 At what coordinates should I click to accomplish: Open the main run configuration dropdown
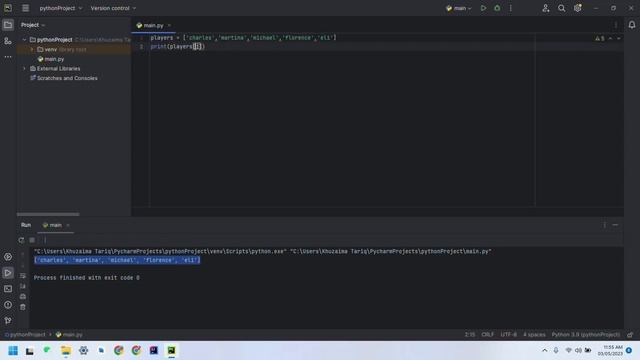459,8
